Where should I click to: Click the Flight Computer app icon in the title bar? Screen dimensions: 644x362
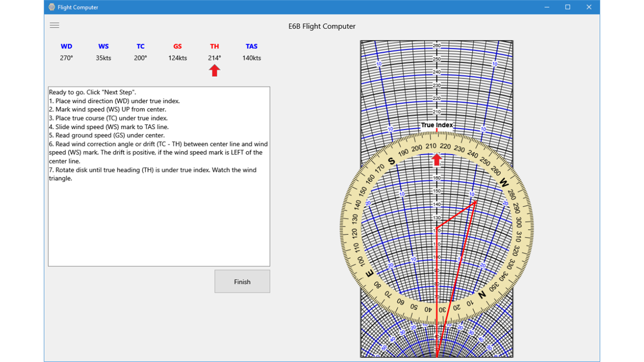click(x=52, y=7)
